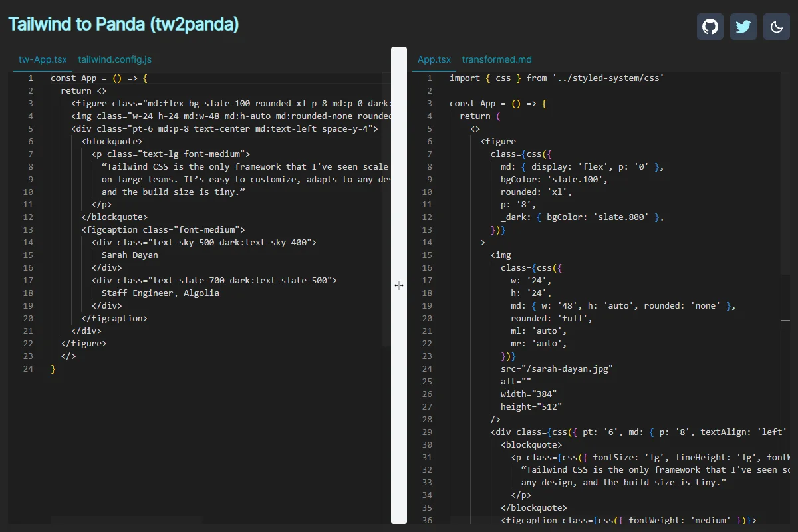Open the GitHub repository icon
This screenshot has width=798, height=532.
point(710,27)
